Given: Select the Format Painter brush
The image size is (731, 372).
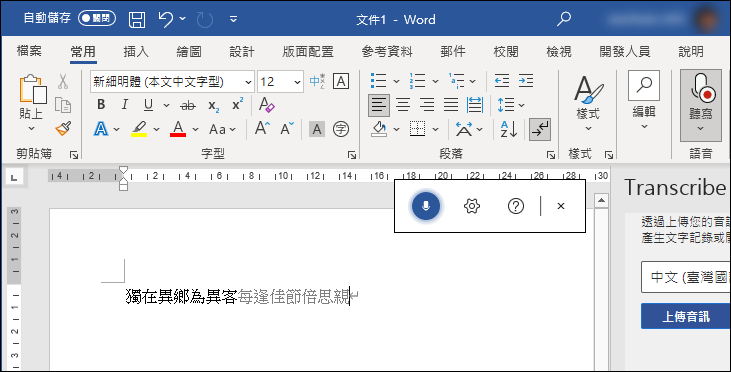Looking at the screenshot, I should point(63,129).
